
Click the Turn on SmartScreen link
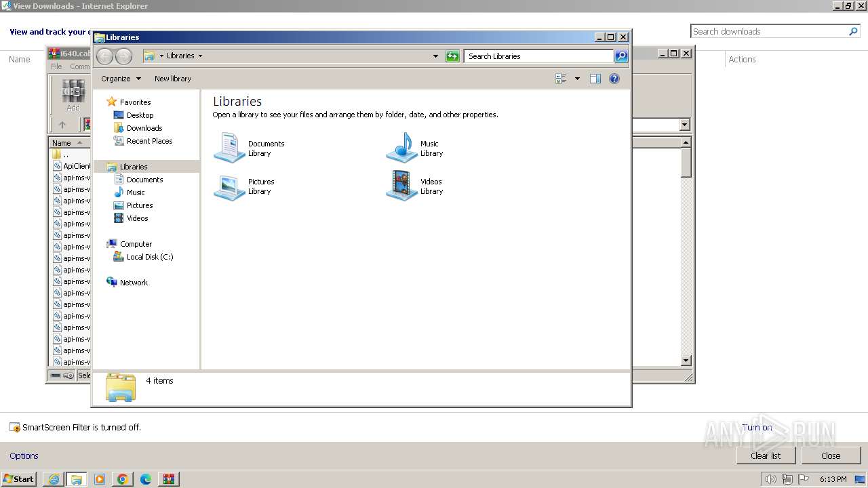(757, 427)
